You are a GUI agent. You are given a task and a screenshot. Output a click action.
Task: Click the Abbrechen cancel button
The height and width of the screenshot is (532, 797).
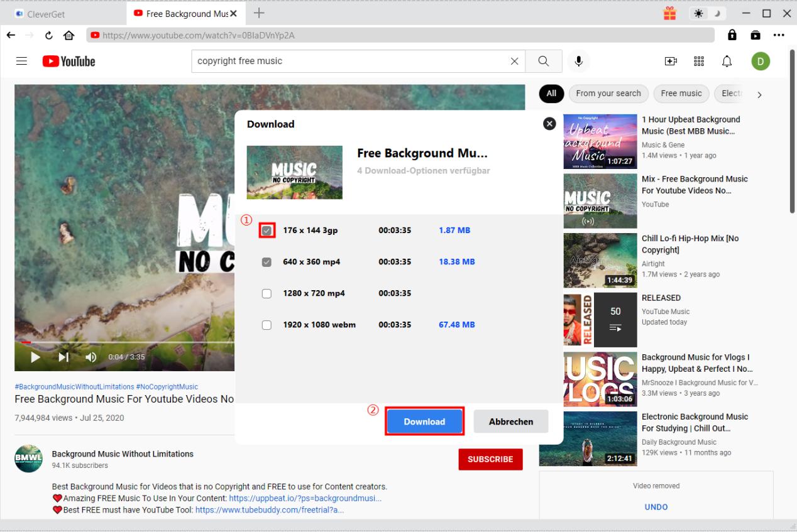click(x=510, y=422)
